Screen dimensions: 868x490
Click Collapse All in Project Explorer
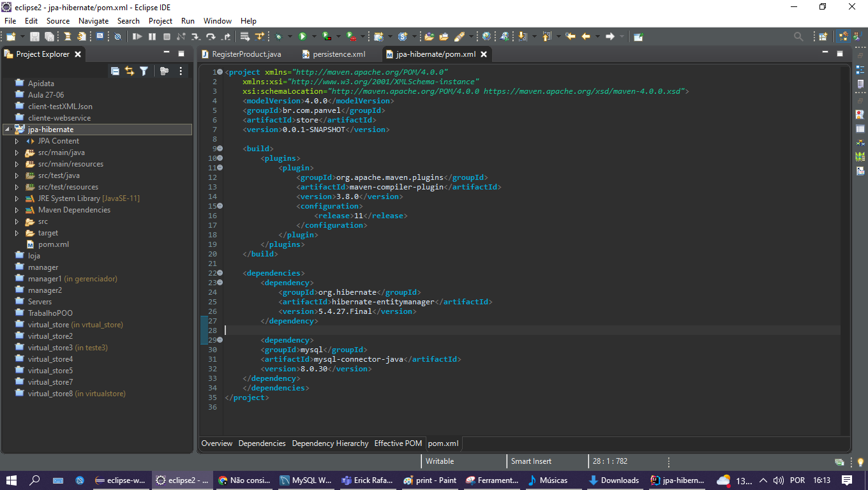click(x=115, y=71)
